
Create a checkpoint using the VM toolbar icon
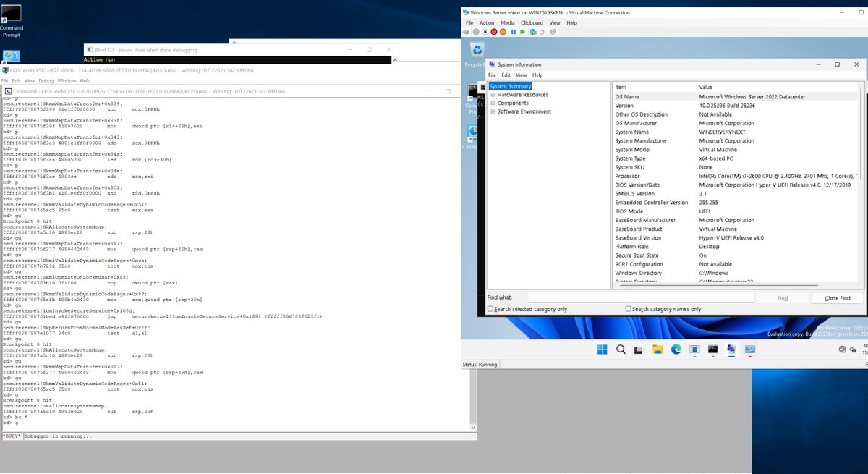pyautogui.click(x=533, y=32)
